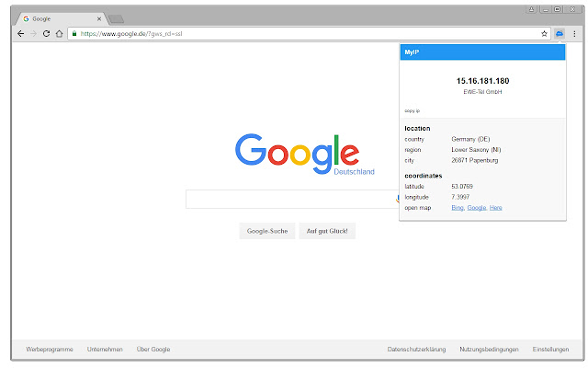Viewport: 588px width, 368px height.
Task: Reload the current page
Action: pos(46,34)
